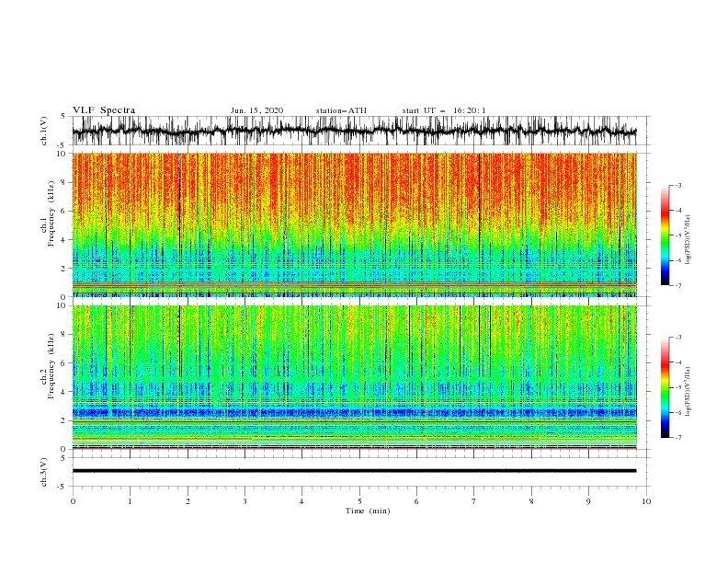Click the "-3" label on ch.1 colorbar
This screenshot has height=563, width=728.
(x=678, y=185)
